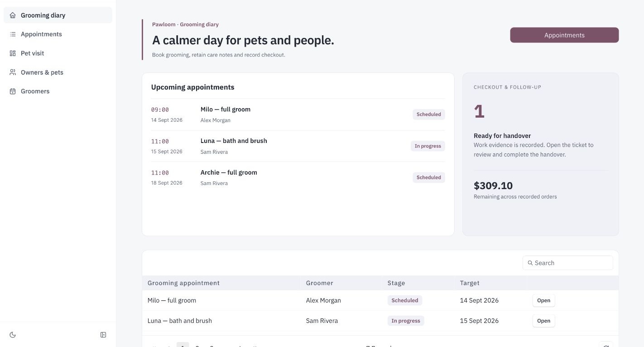Click Scheduled badge on Archie appointment

click(x=429, y=177)
